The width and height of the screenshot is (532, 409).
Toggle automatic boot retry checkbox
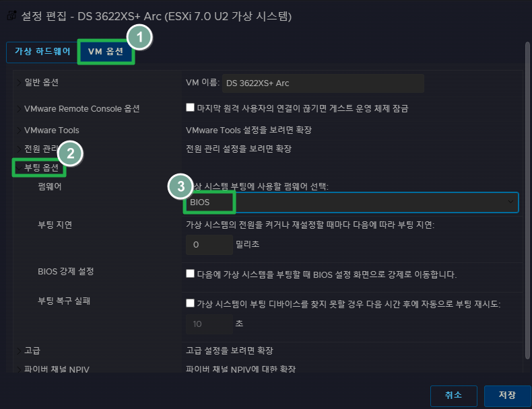[x=190, y=303]
